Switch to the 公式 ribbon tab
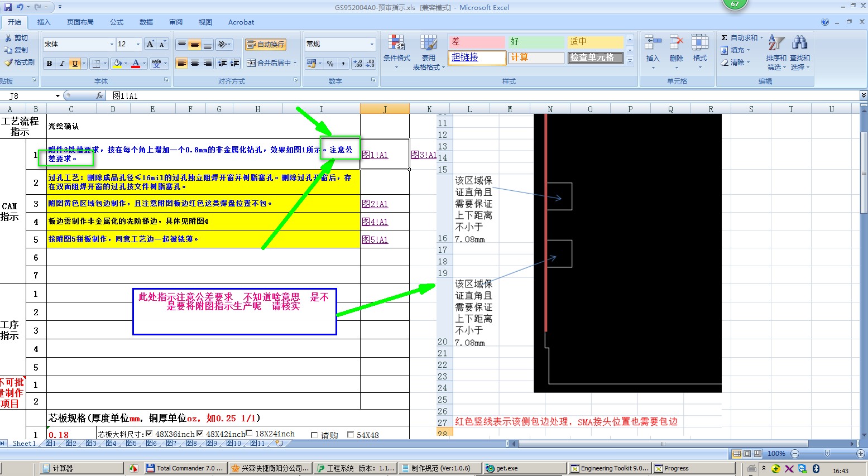The image size is (868, 476). click(x=117, y=22)
